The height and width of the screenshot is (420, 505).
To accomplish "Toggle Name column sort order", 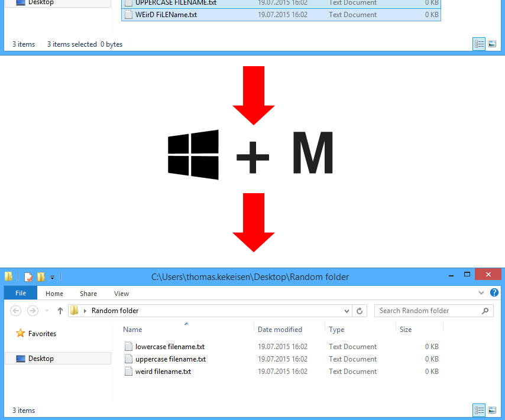I will tap(132, 329).
